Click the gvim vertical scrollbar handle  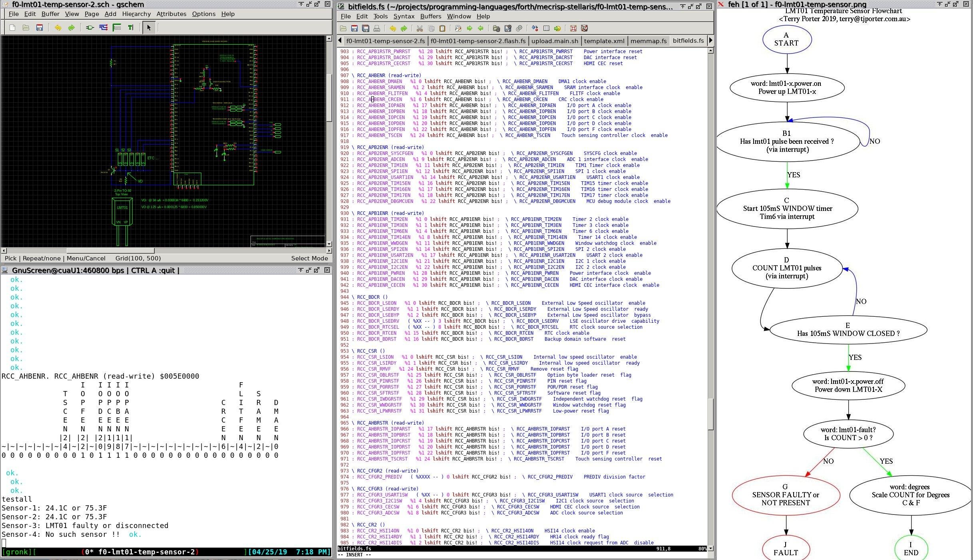tap(710, 413)
